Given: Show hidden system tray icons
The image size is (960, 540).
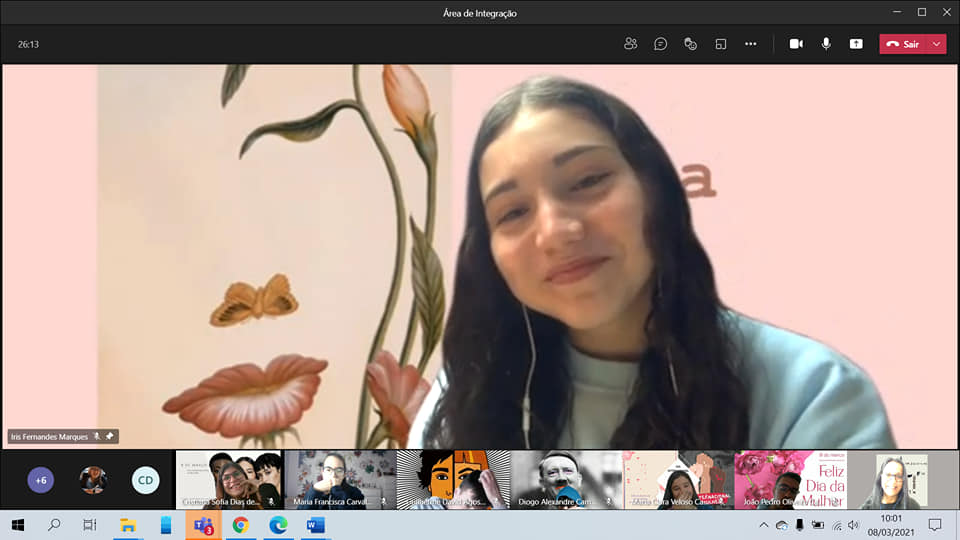Looking at the screenshot, I should 764,525.
